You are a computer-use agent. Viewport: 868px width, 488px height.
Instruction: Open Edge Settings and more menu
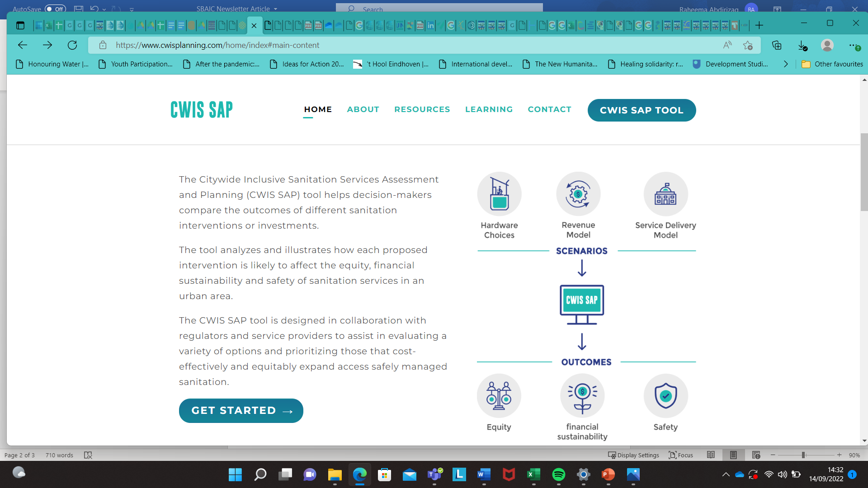tap(854, 45)
